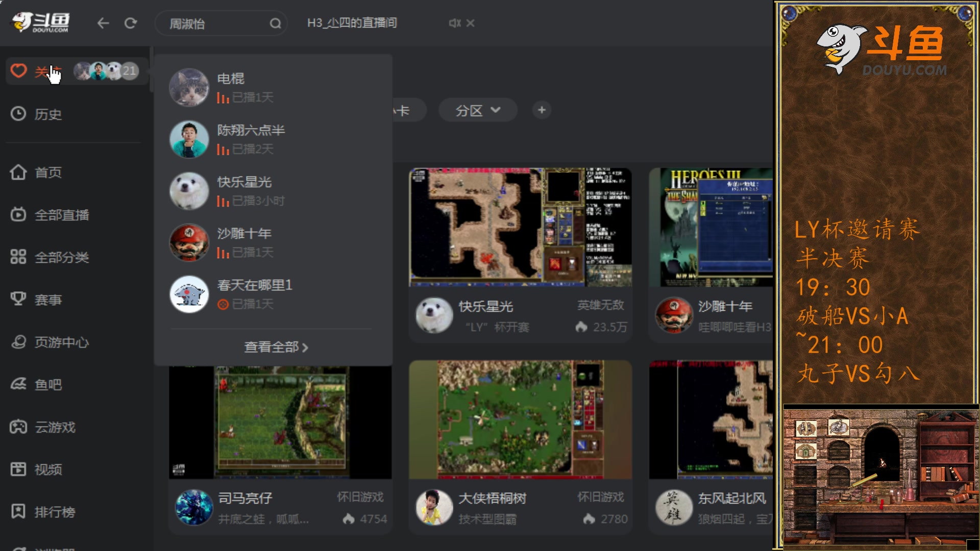Click the icon beside 鱼吧
The image size is (980, 551).
coord(18,384)
